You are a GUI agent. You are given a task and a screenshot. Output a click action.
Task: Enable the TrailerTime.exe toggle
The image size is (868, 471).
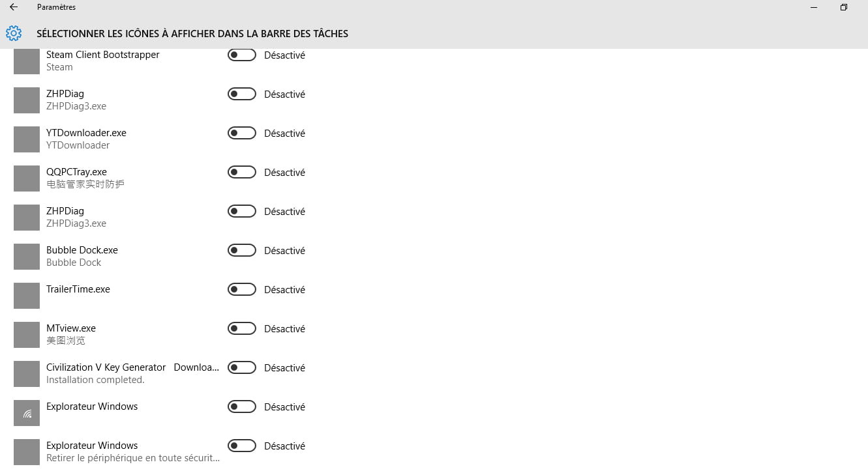pyautogui.click(x=241, y=289)
